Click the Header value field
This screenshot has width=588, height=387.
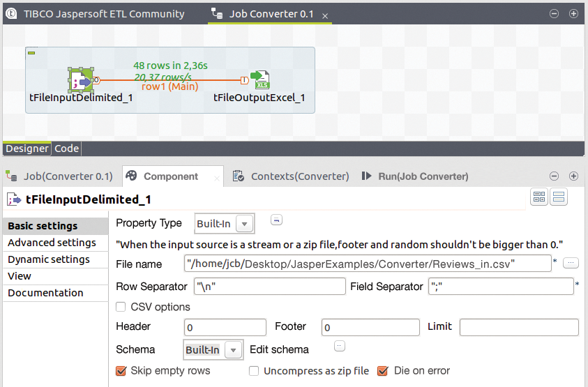tap(225, 327)
